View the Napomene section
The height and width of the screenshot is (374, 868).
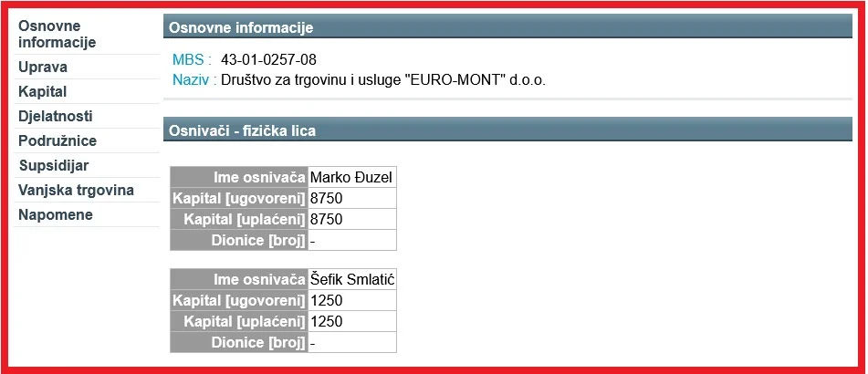click(56, 215)
